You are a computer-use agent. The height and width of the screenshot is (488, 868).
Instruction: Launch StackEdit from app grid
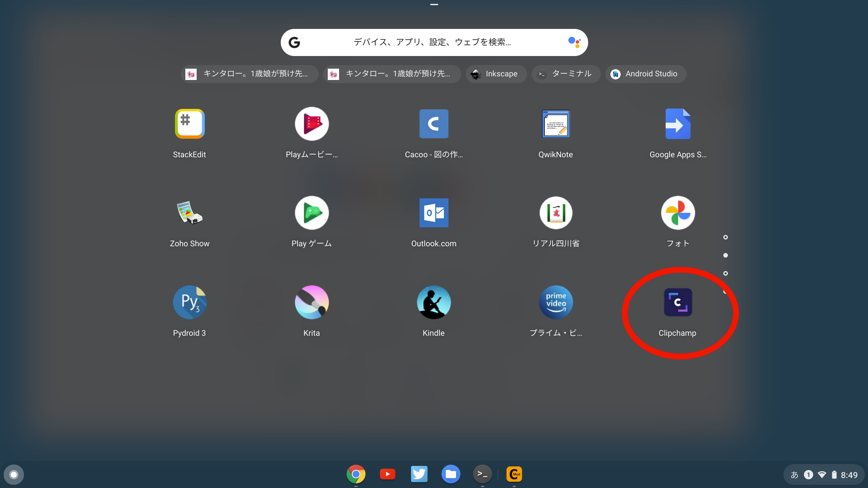[x=189, y=124]
